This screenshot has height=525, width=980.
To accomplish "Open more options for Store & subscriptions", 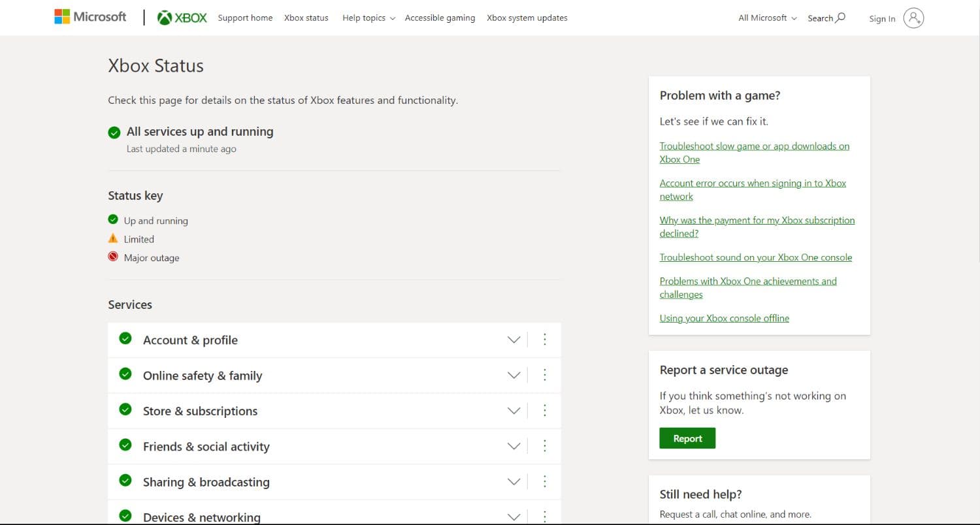I will click(545, 411).
